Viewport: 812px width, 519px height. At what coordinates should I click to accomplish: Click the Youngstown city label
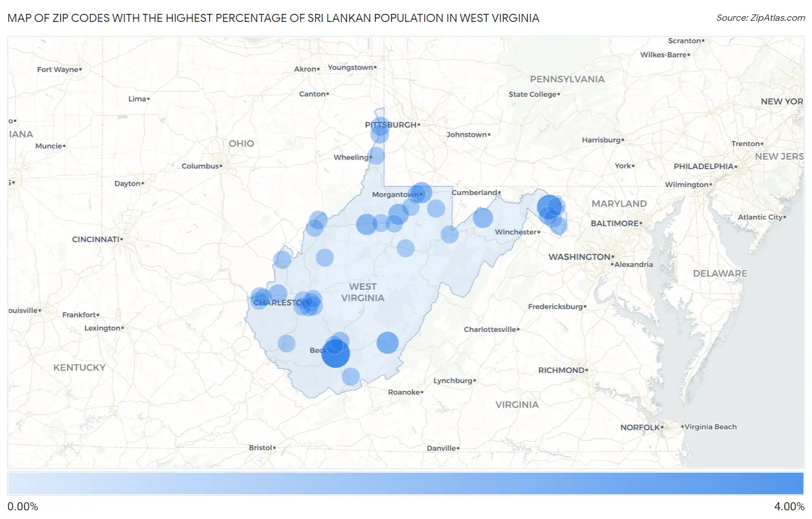coord(351,68)
